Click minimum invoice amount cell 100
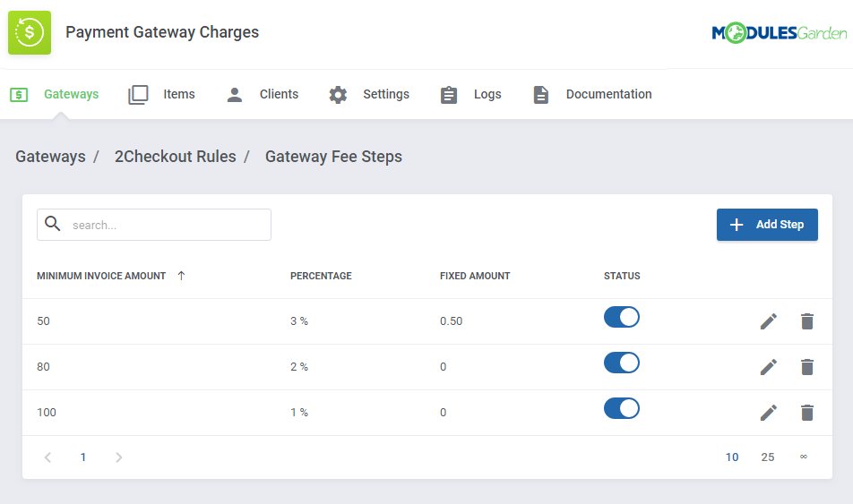853x504 pixels. 47,413
